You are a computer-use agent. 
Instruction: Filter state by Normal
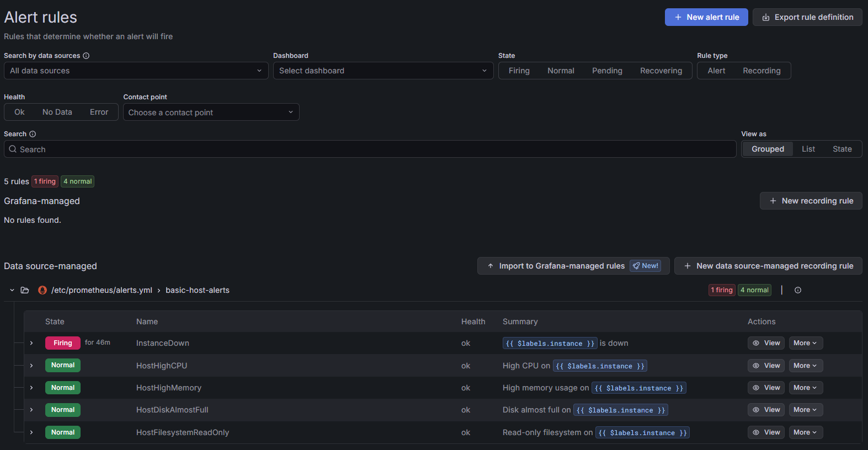coord(561,71)
